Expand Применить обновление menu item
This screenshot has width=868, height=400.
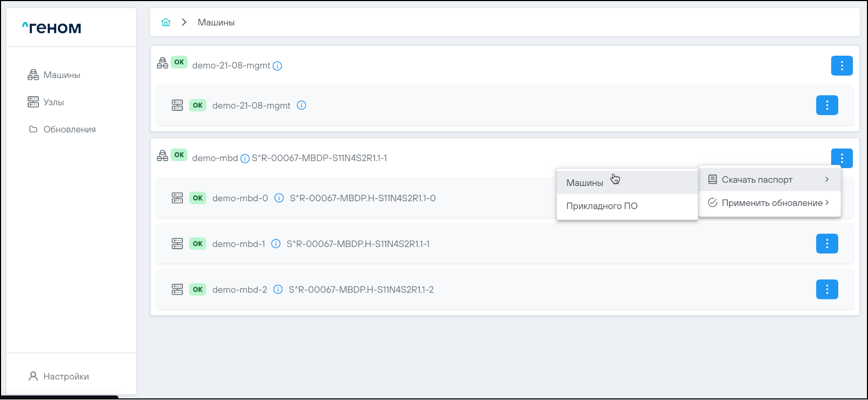769,203
